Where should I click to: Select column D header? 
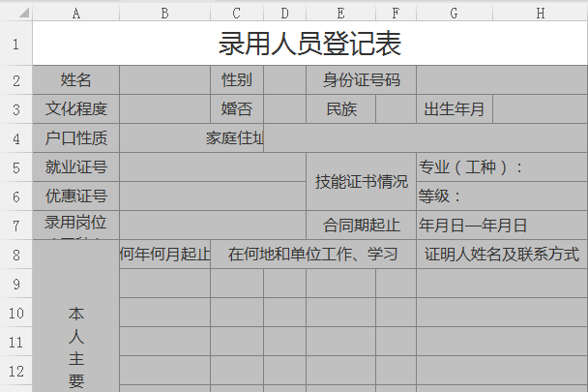[284, 12]
